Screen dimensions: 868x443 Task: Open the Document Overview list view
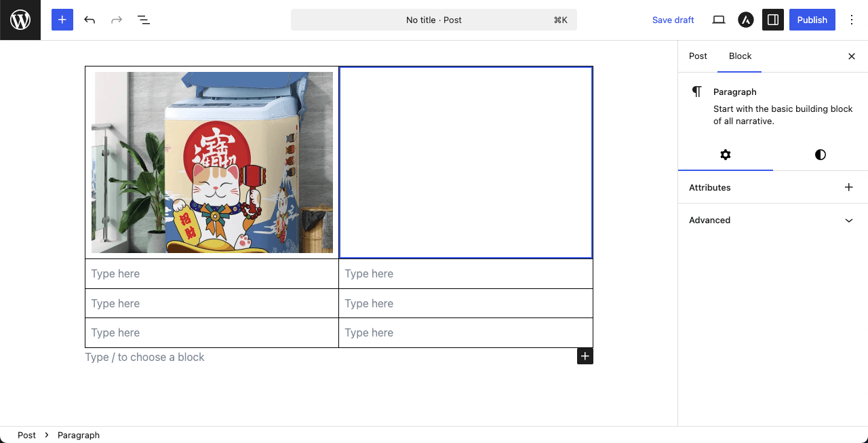coord(144,20)
